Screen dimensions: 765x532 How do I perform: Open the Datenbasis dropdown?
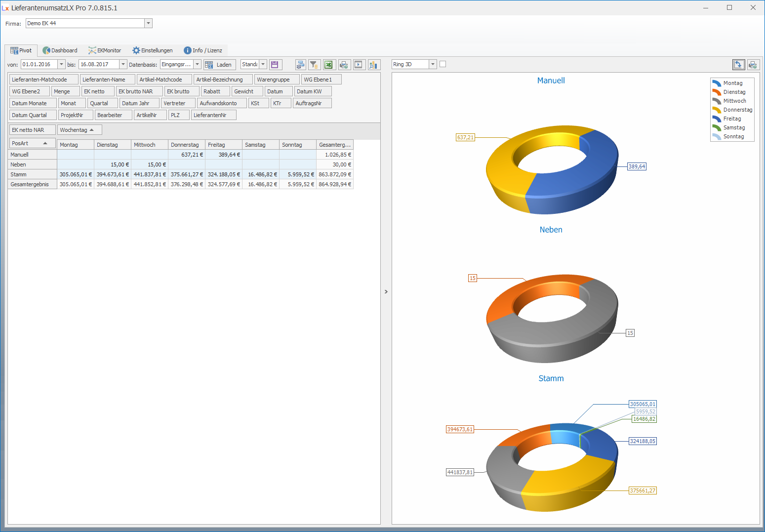[197, 64]
